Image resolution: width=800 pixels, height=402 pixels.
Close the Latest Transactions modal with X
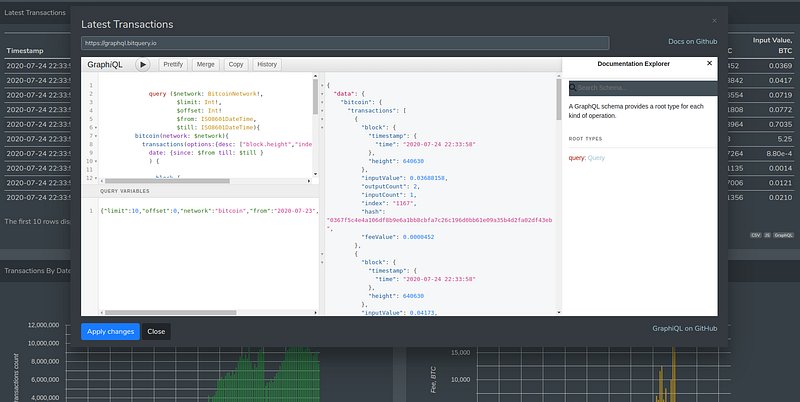714,21
